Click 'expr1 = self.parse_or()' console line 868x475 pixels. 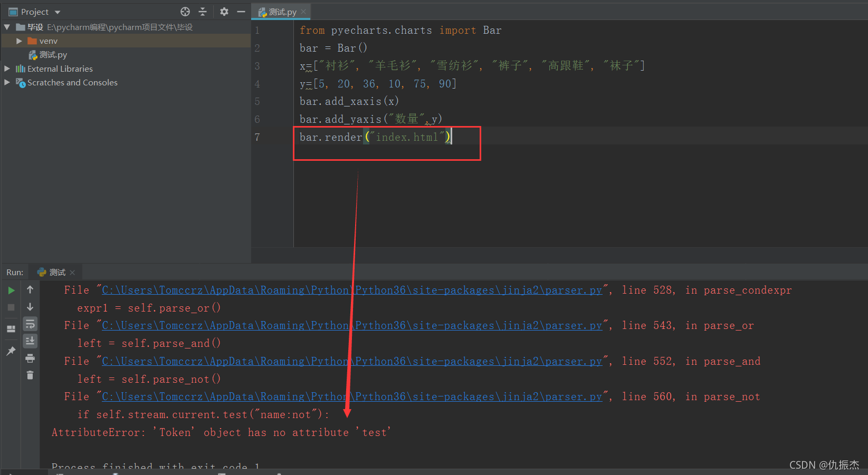pyautogui.click(x=149, y=308)
